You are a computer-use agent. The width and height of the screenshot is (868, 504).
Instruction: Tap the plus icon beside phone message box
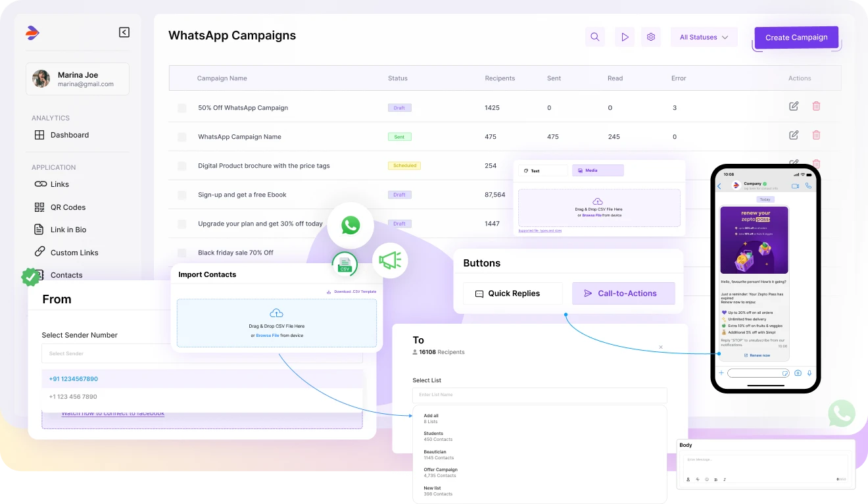(721, 373)
